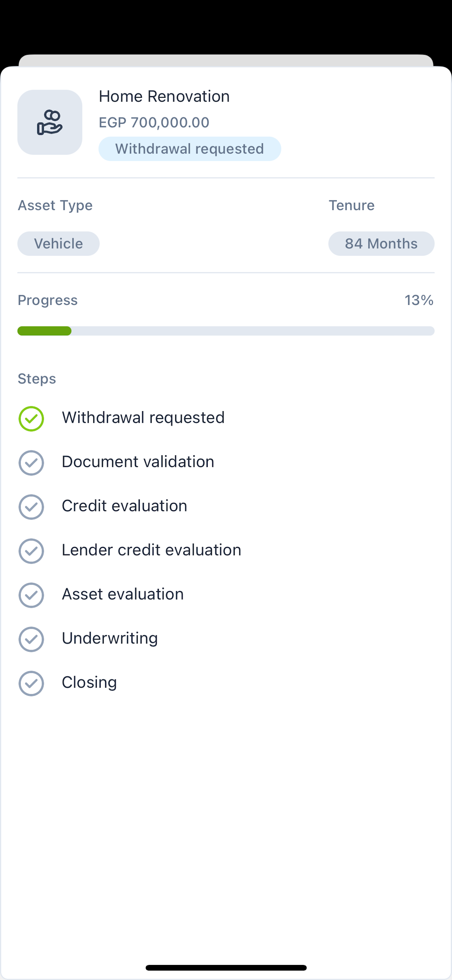Tap the home indicator bar
This screenshot has height=980, width=452.
tap(226, 967)
